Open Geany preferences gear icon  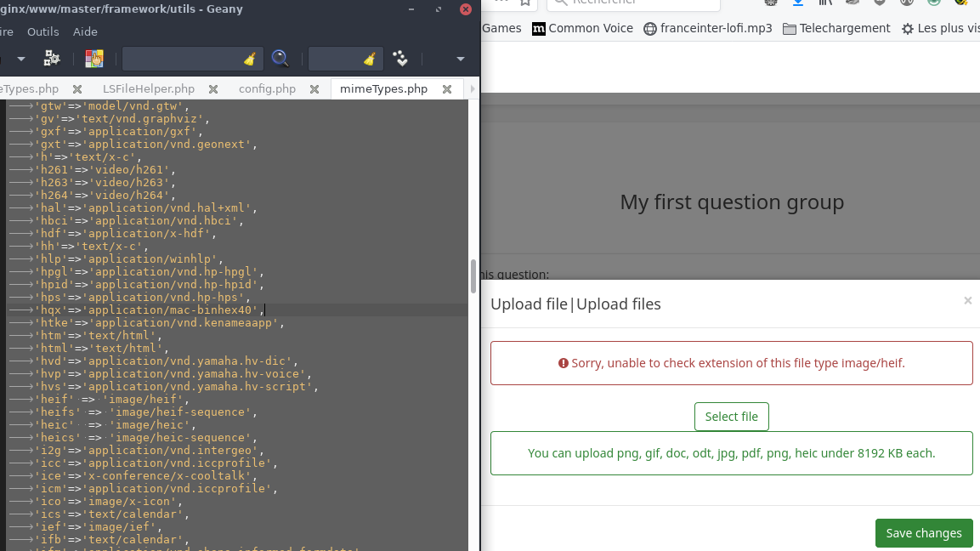(x=52, y=58)
